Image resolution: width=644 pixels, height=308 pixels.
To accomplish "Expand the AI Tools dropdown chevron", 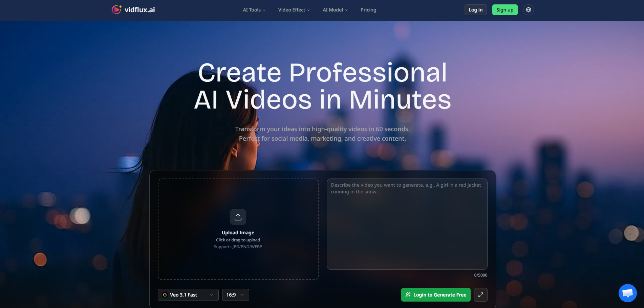I will (264, 10).
